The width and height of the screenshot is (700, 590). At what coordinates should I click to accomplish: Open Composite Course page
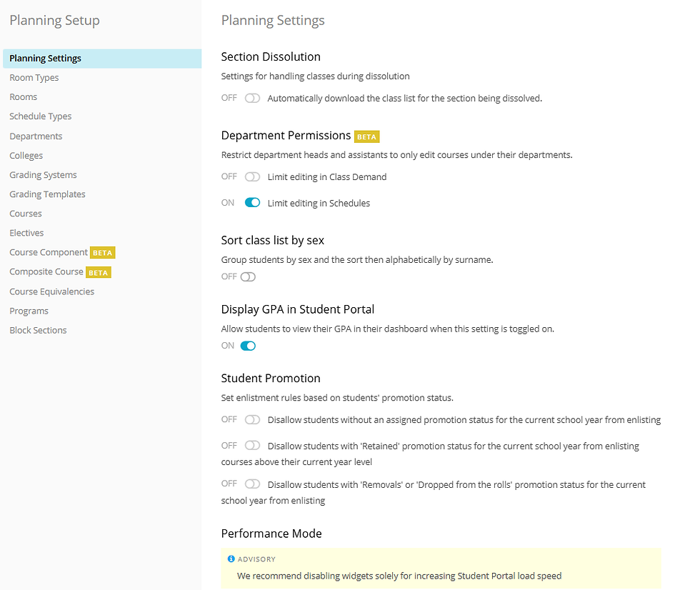(46, 272)
